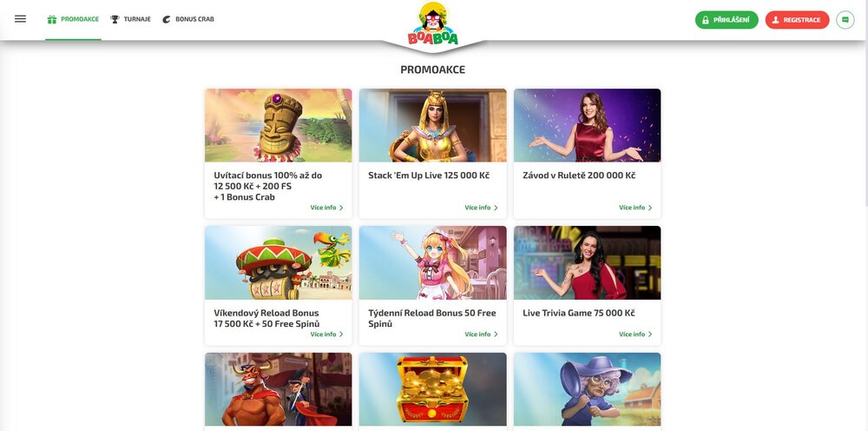868x431 pixels.
Task: Open Více info for Víkendový Reload Bonus
Action: [326, 335]
